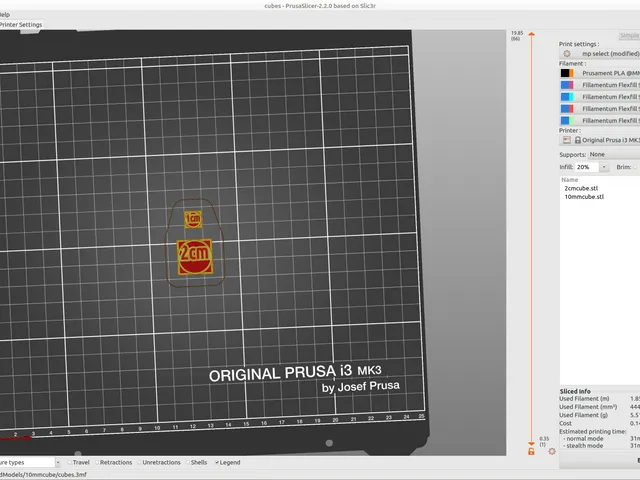Click the cubes.3mf path in status bar
This screenshot has width=640, height=480.
pos(43,475)
